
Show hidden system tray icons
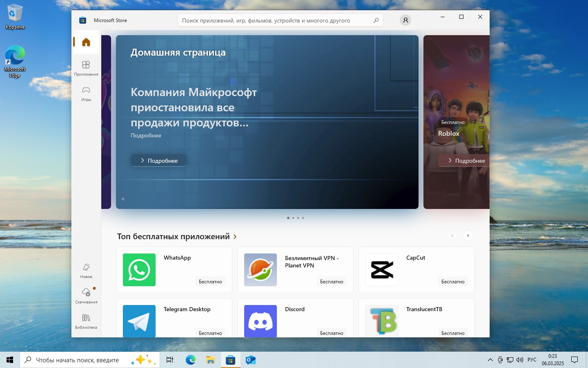tap(490, 360)
